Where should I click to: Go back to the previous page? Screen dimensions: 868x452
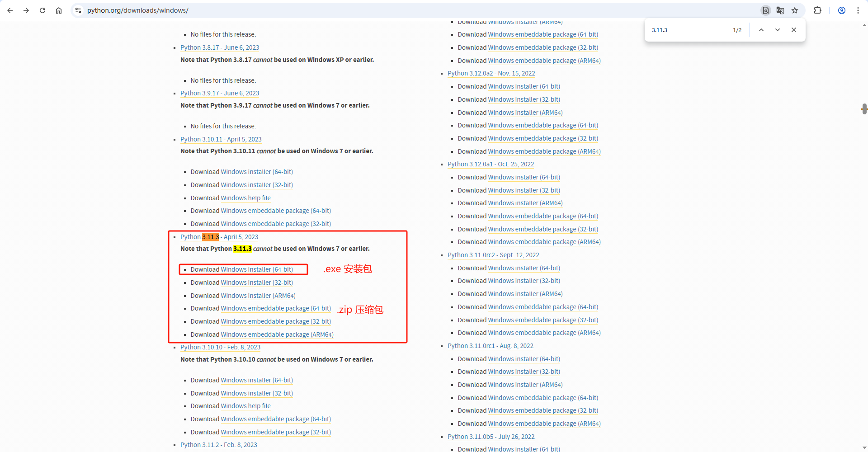tap(10, 10)
